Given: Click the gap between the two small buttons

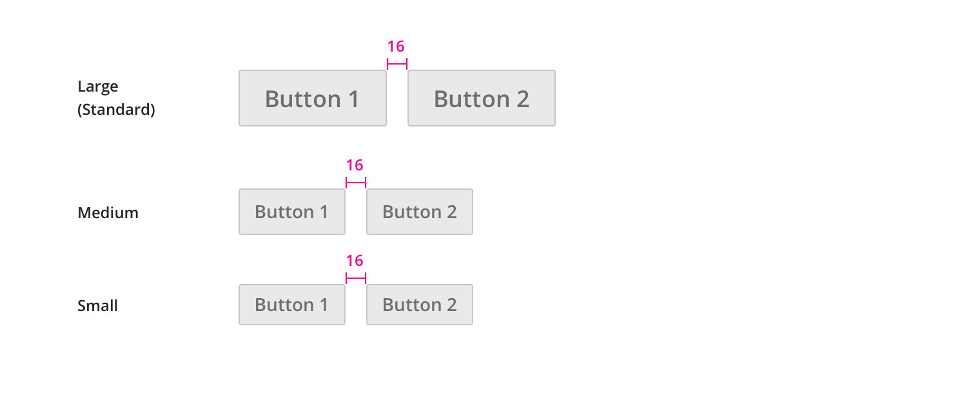Looking at the screenshot, I should click(356, 305).
